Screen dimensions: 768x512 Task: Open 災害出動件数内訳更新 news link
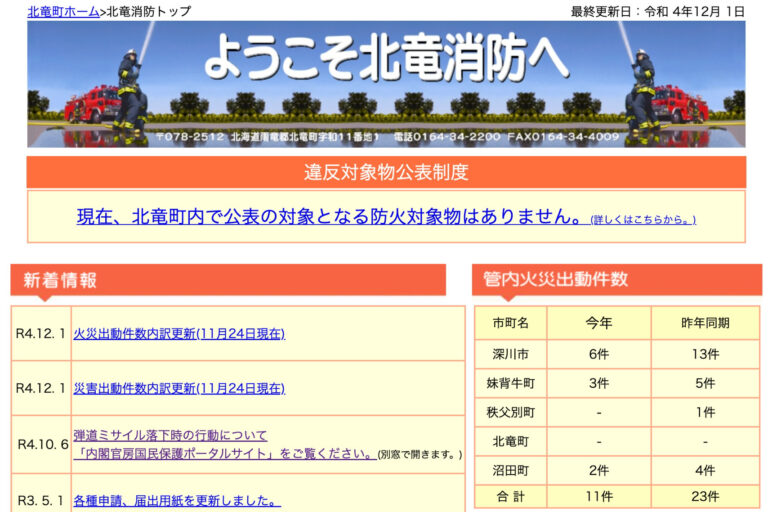(x=178, y=388)
